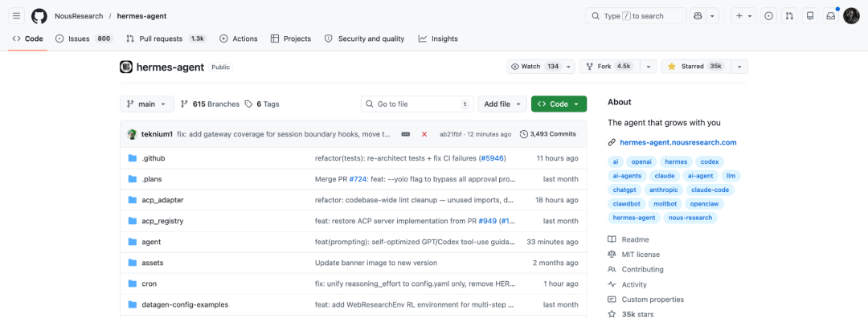Open pull requests icon in top header
Viewport: 868px width, 318px height.
coord(789,16)
